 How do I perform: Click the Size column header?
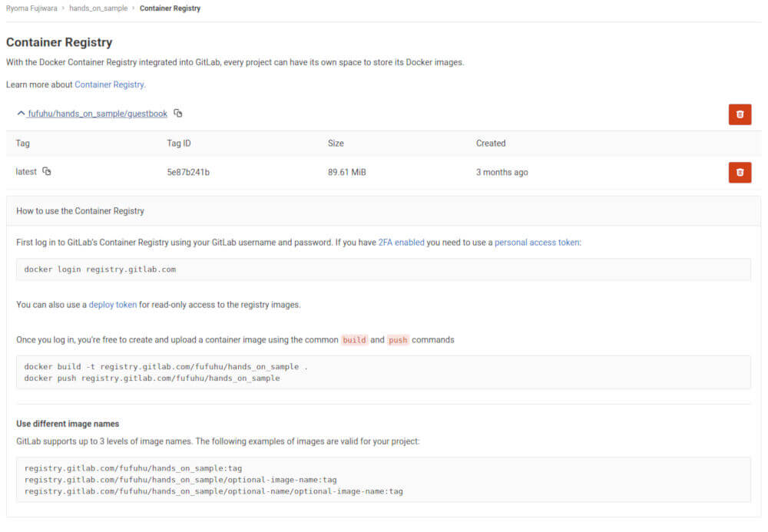336,143
